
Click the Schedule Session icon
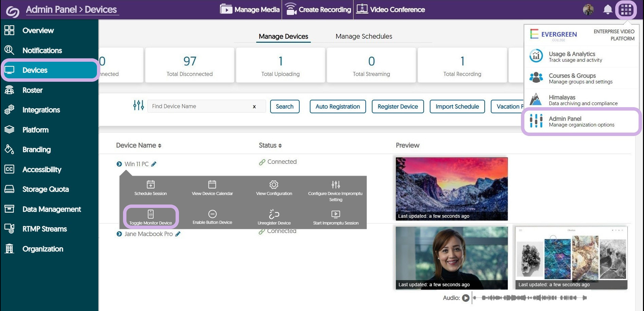pos(150,184)
